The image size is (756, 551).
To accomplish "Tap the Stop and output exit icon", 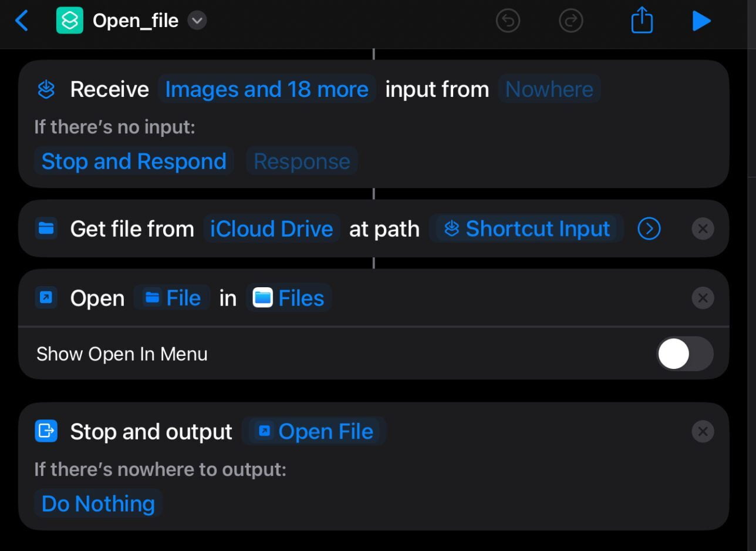I will 46,431.
